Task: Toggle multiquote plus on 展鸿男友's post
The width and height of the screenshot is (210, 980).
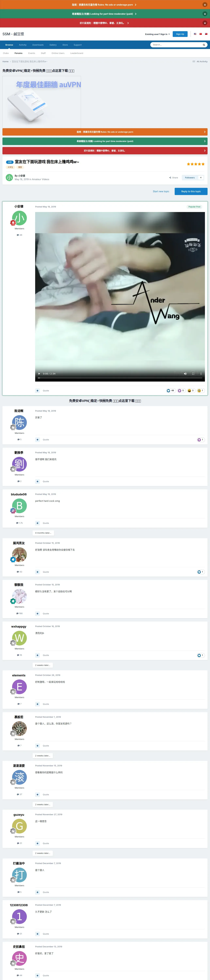Action: click(x=37, y=572)
